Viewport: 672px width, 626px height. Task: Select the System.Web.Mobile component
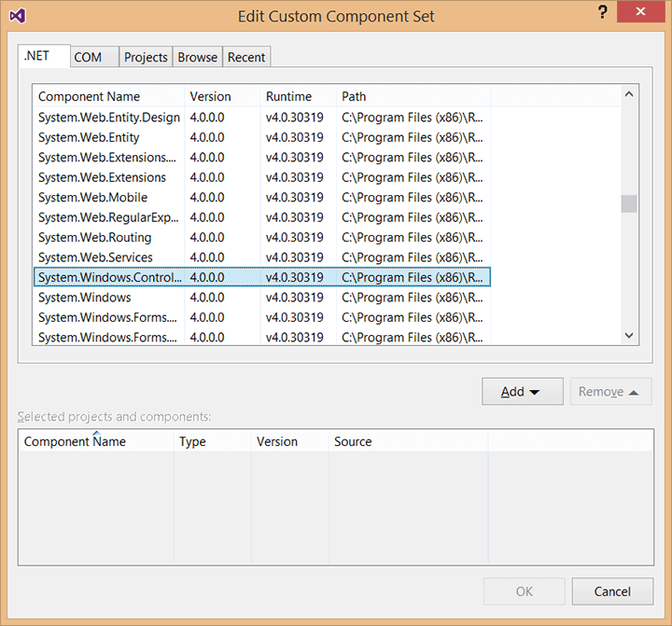coord(262,198)
